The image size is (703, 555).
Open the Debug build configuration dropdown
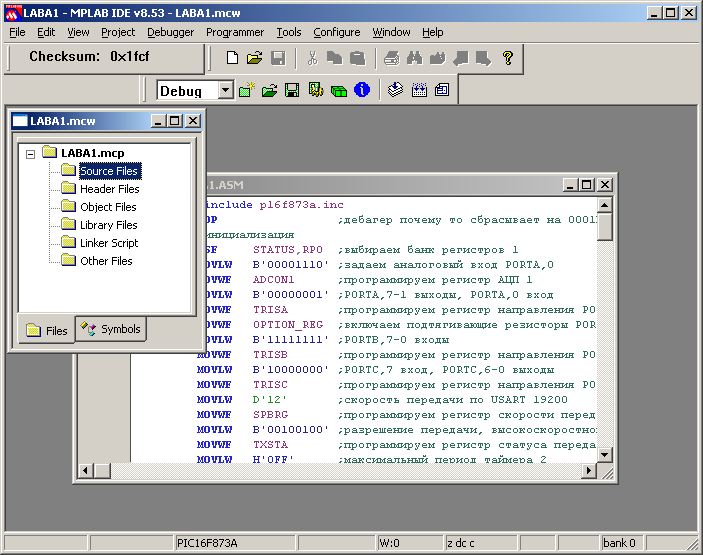tap(226, 90)
